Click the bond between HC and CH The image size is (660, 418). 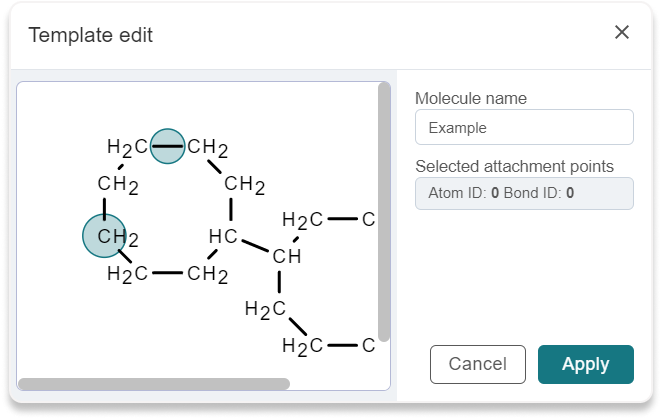pos(255,246)
